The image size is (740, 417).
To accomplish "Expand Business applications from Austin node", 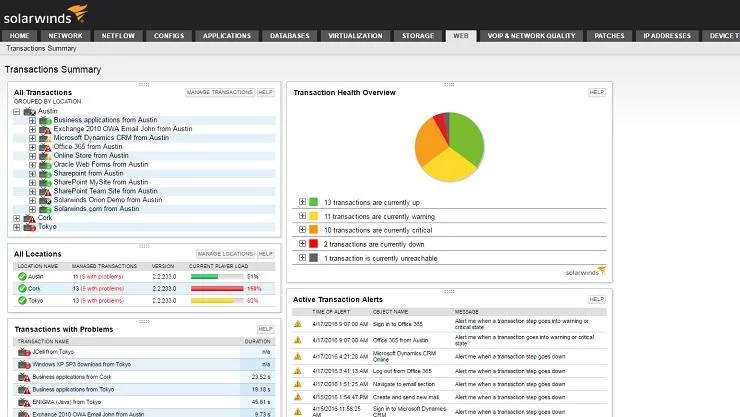I will [32, 120].
